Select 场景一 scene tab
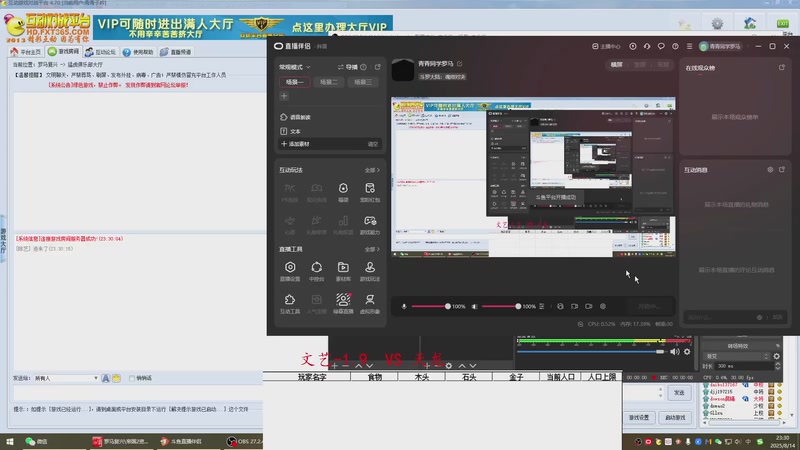The image size is (800, 450). click(x=294, y=82)
